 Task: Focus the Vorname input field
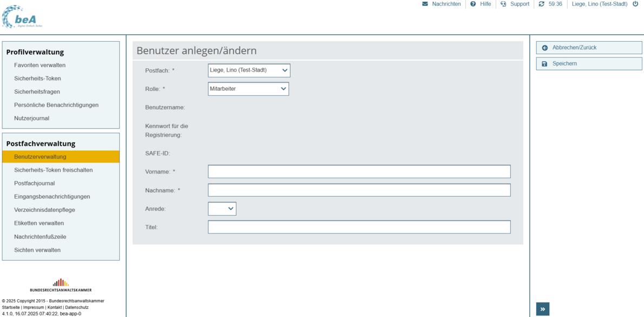359,172
